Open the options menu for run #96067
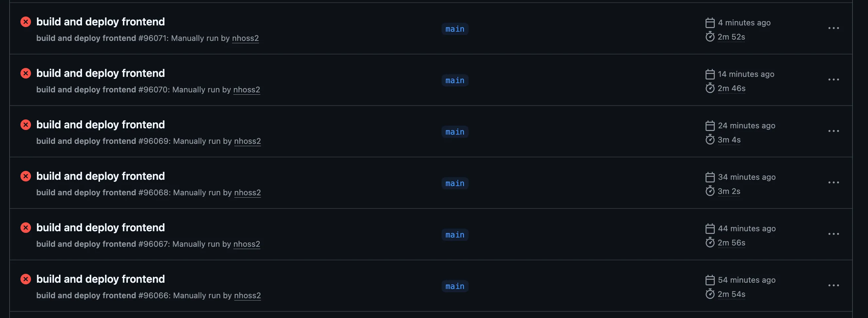The image size is (868, 318). (x=833, y=234)
